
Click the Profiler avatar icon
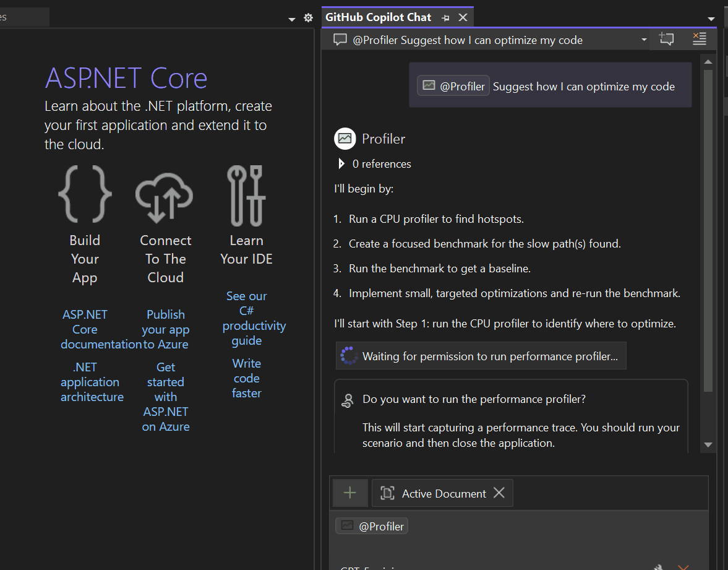[x=345, y=139]
